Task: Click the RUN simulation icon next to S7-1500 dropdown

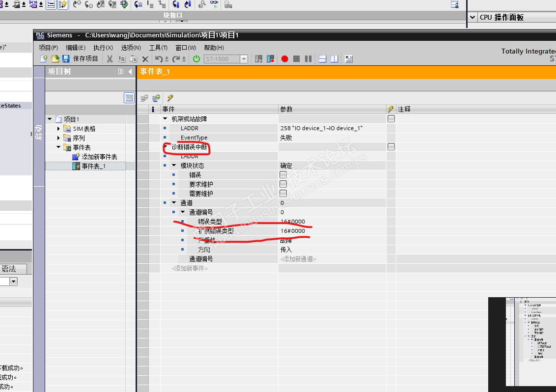Action: [258, 59]
